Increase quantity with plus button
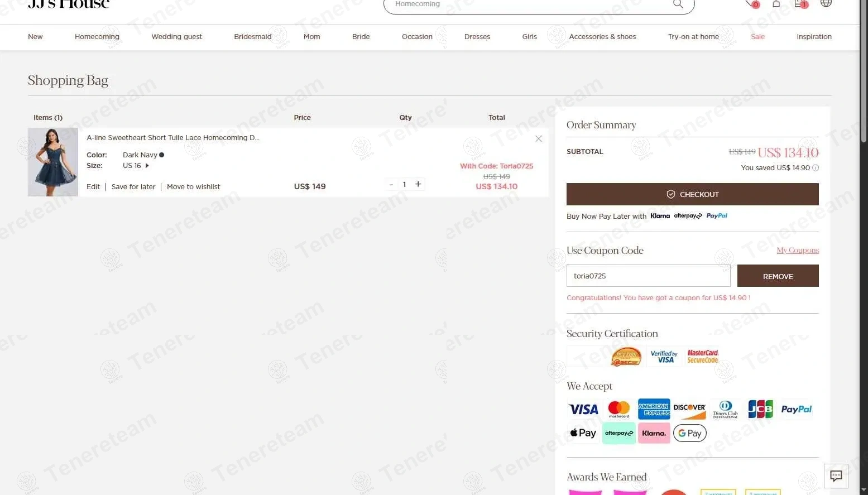 pos(418,184)
